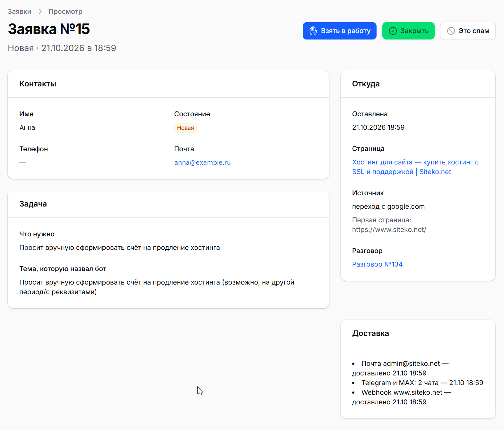This screenshot has width=504, height=431.
Task: Click the first page URL 'https://www.siteko.net/'
Action: pyautogui.click(x=389, y=230)
